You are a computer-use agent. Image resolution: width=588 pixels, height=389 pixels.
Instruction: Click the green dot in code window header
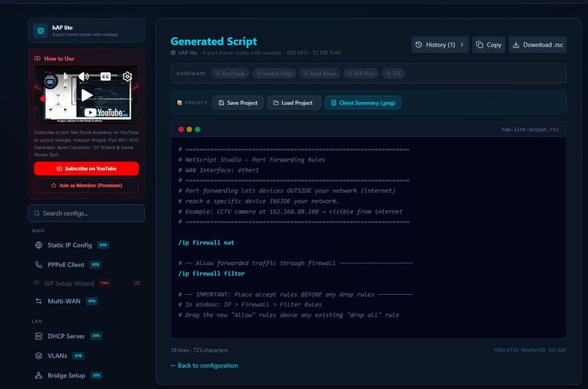pos(198,129)
